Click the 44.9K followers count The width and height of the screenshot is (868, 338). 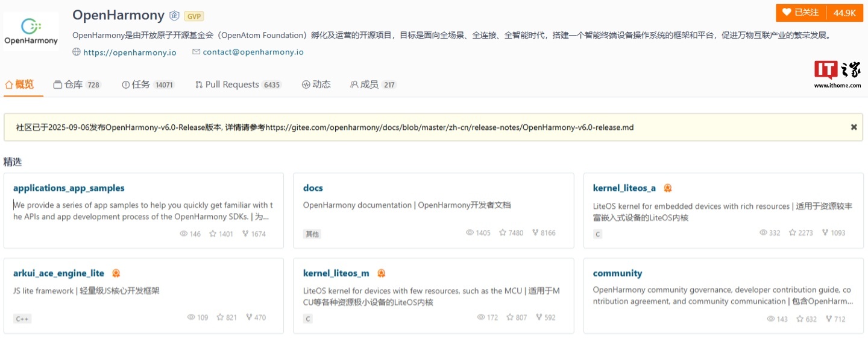point(844,13)
